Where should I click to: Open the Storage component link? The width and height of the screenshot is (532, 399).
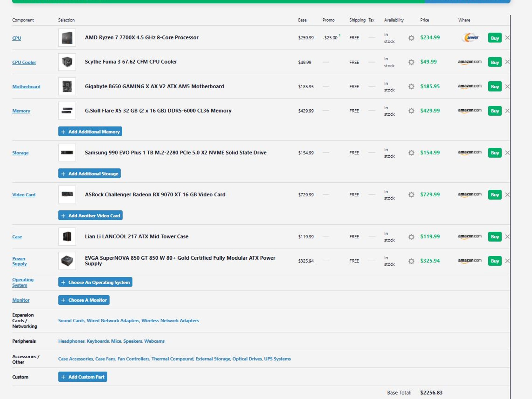pyautogui.click(x=20, y=153)
